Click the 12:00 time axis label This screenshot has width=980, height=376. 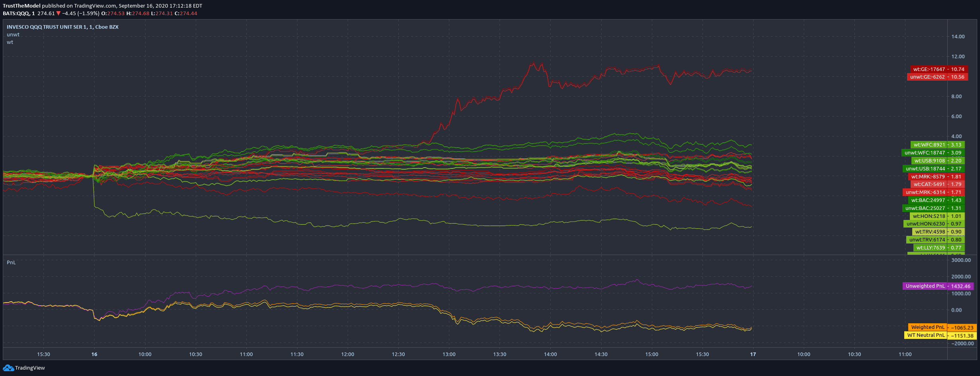[x=348, y=354]
